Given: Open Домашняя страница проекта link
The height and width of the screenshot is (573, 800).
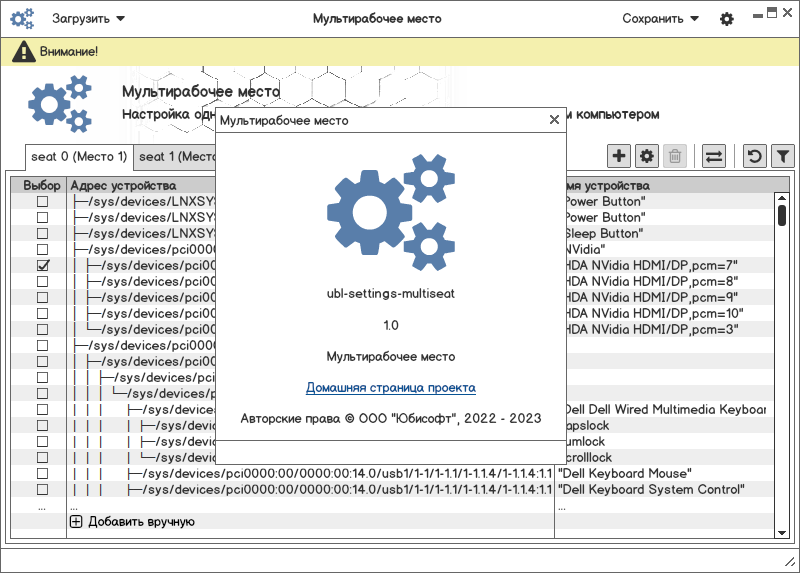Looking at the screenshot, I should (x=390, y=388).
